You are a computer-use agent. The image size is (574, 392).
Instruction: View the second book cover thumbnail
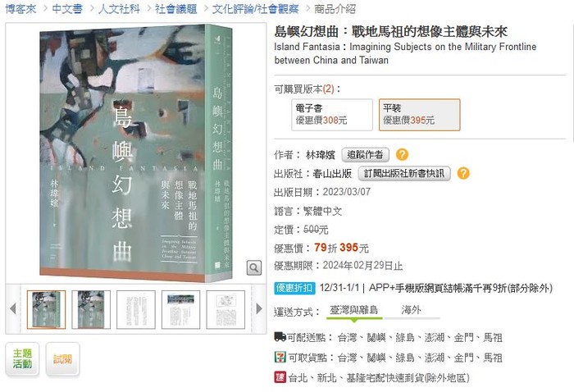(91, 310)
